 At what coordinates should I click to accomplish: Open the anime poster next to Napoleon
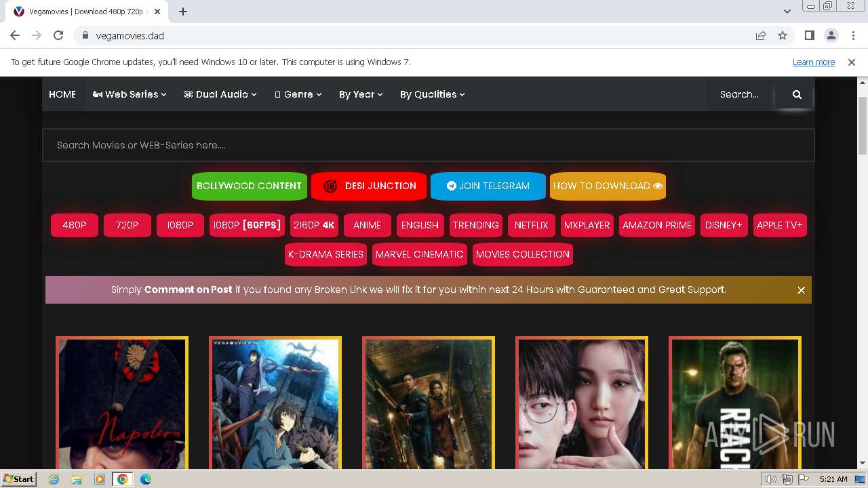tap(275, 403)
